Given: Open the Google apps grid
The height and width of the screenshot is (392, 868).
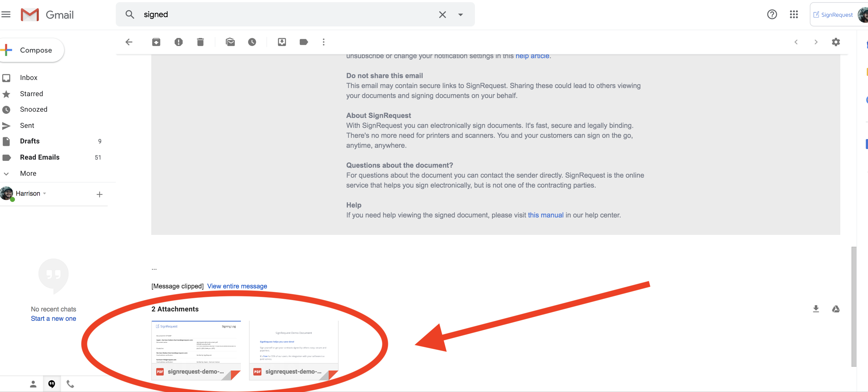Looking at the screenshot, I should coord(794,15).
